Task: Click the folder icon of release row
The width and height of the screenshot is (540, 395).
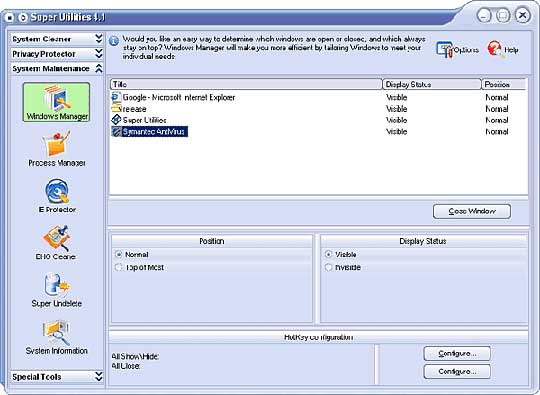Action: click(x=116, y=108)
